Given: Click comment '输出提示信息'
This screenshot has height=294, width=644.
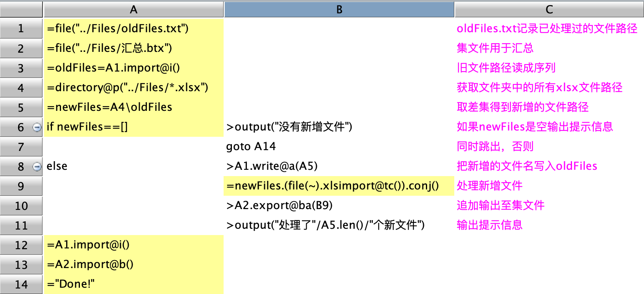Looking at the screenshot, I should point(489,225).
